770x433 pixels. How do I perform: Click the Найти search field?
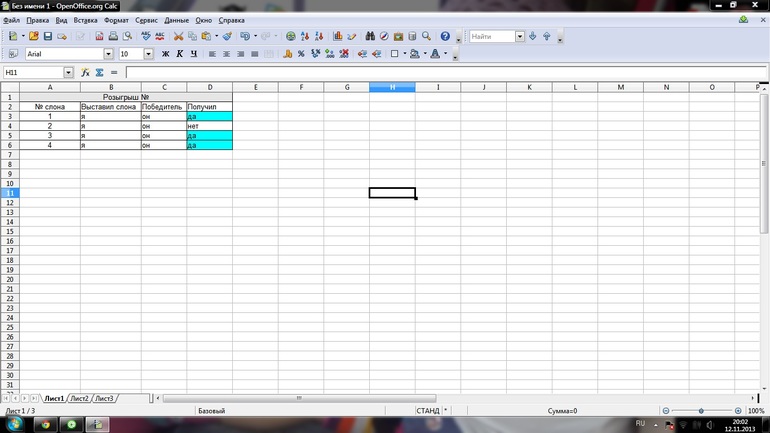pos(492,37)
